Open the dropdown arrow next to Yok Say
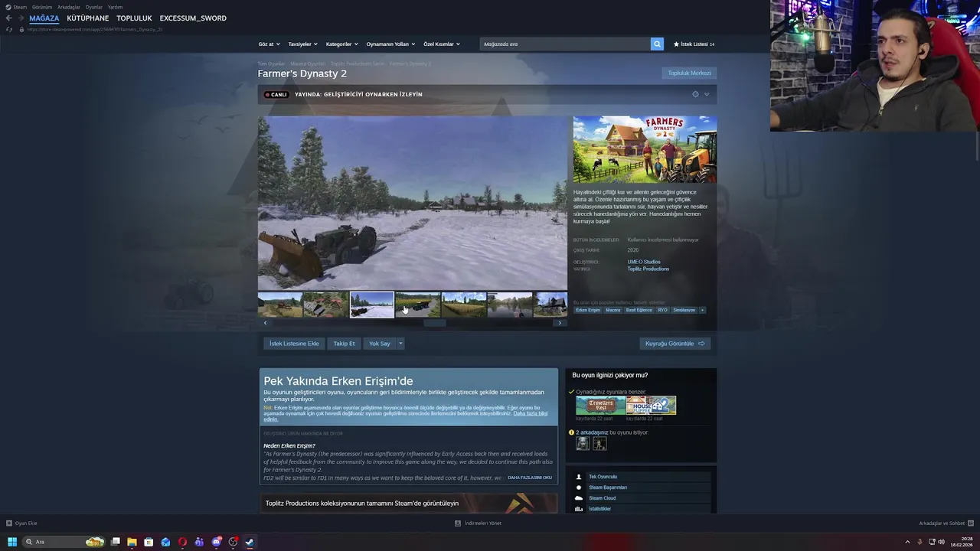 (400, 344)
